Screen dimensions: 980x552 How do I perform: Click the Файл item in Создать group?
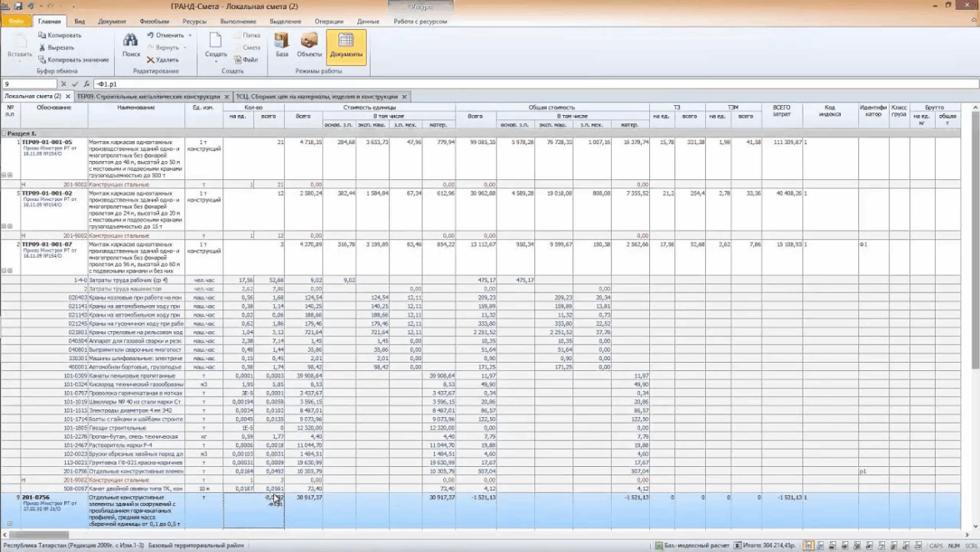[x=246, y=60]
